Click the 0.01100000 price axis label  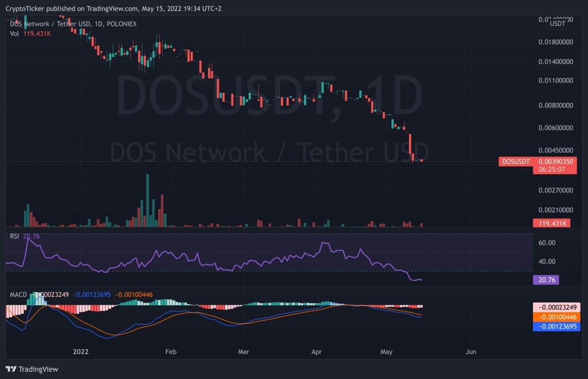point(555,80)
